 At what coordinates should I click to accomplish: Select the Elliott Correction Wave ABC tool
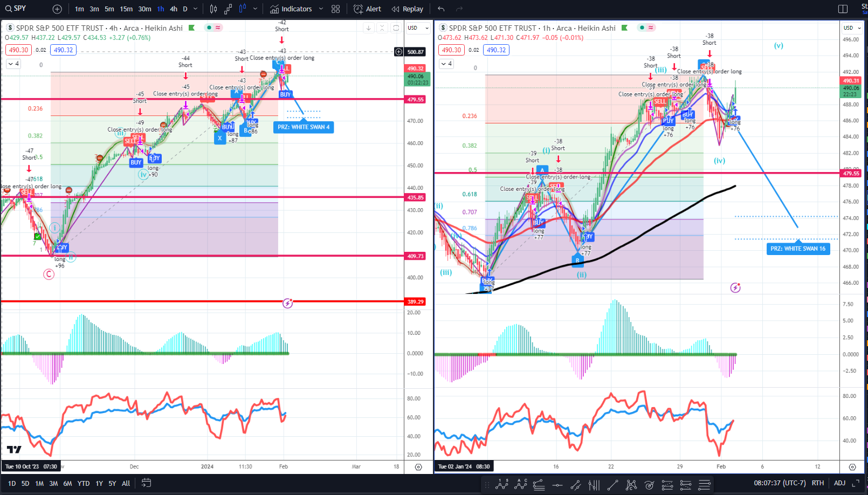tap(520, 484)
